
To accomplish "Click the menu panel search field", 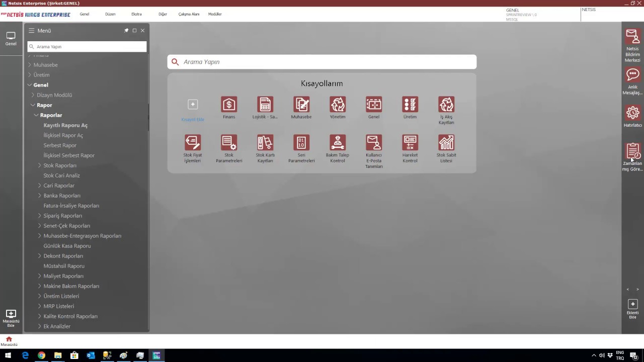I will tap(87, 47).
